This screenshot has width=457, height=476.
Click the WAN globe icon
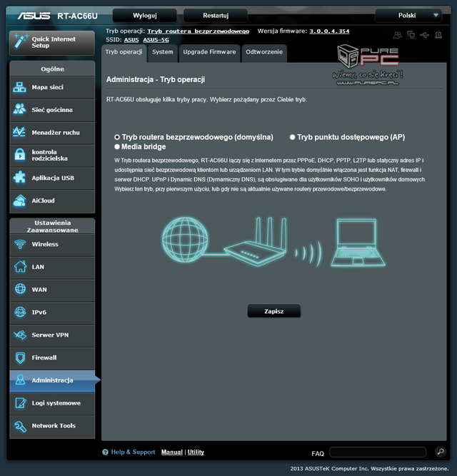20,289
